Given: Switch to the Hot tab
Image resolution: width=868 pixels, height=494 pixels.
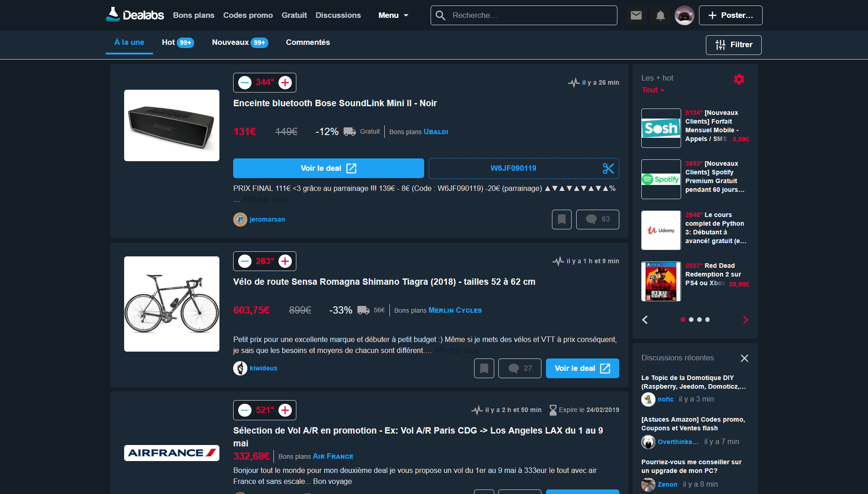Looking at the screenshot, I should click(x=178, y=43).
